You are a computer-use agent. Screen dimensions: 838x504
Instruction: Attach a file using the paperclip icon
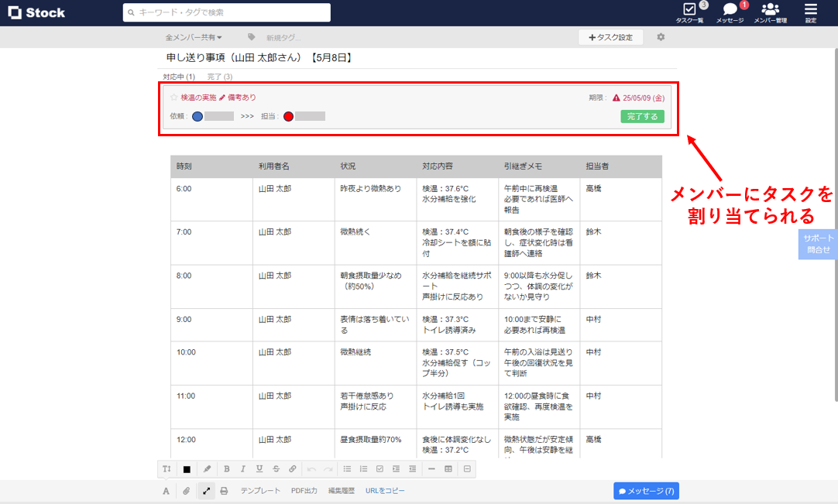pyautogui.click(x=185, y=489)
